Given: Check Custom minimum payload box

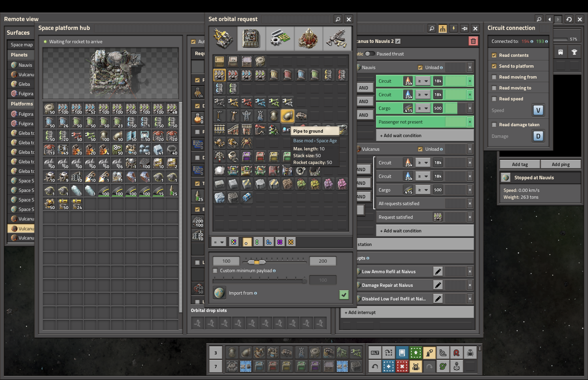Looking at the screenshot, I should [x=215, y=271].
